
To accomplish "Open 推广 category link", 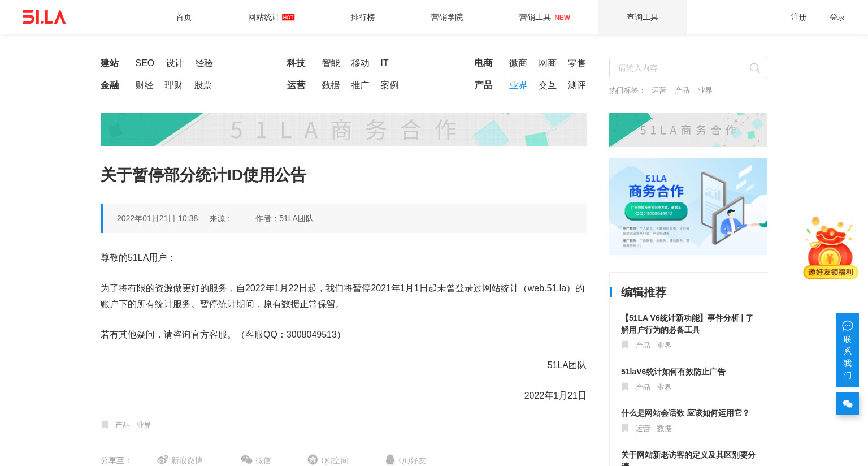I will 361,85.
